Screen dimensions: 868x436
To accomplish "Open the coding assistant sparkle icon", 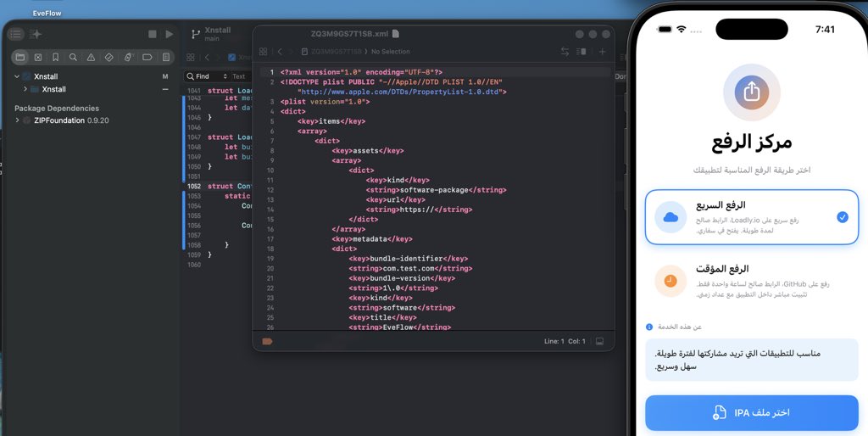I will click(36, 34).
